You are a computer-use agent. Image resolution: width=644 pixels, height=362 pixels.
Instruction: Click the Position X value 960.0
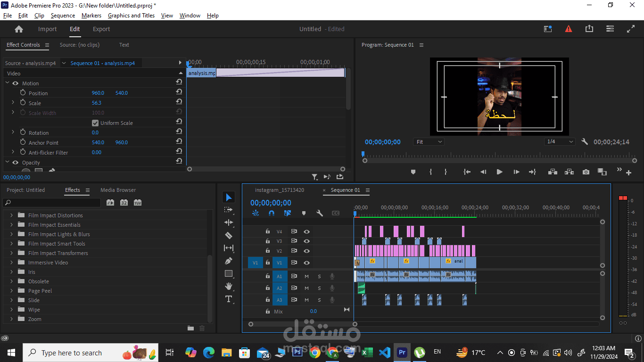98,93
